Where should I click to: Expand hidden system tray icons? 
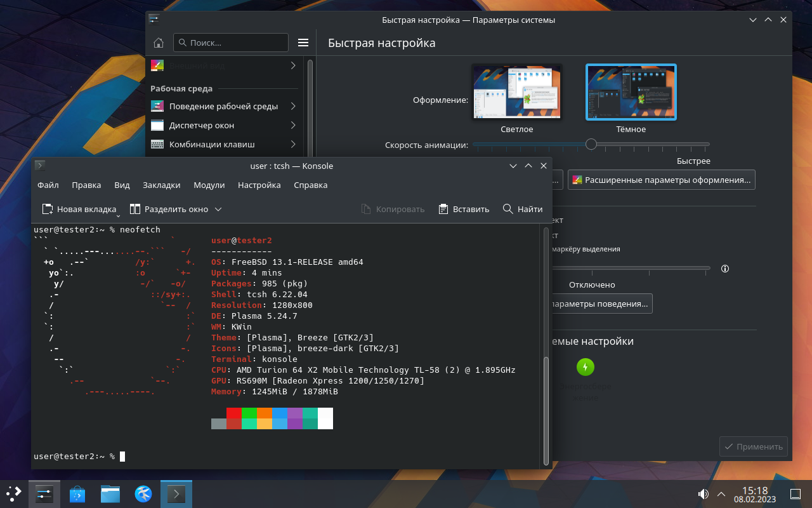click(721, 493)
